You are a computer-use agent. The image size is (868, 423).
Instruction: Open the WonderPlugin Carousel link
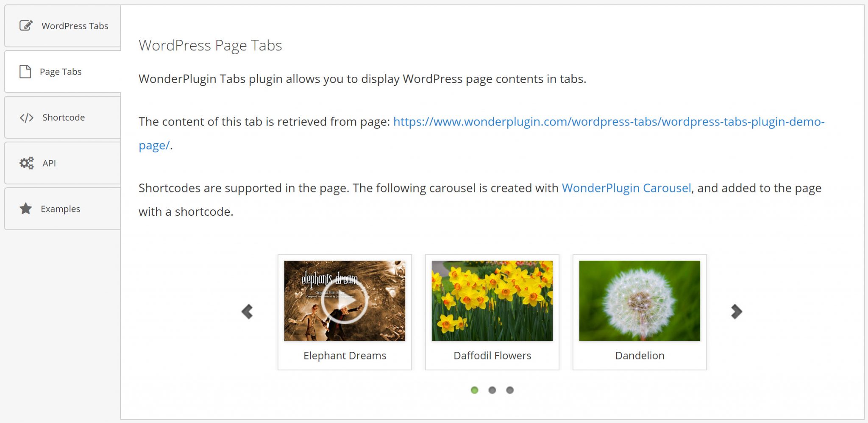(626, 188)
